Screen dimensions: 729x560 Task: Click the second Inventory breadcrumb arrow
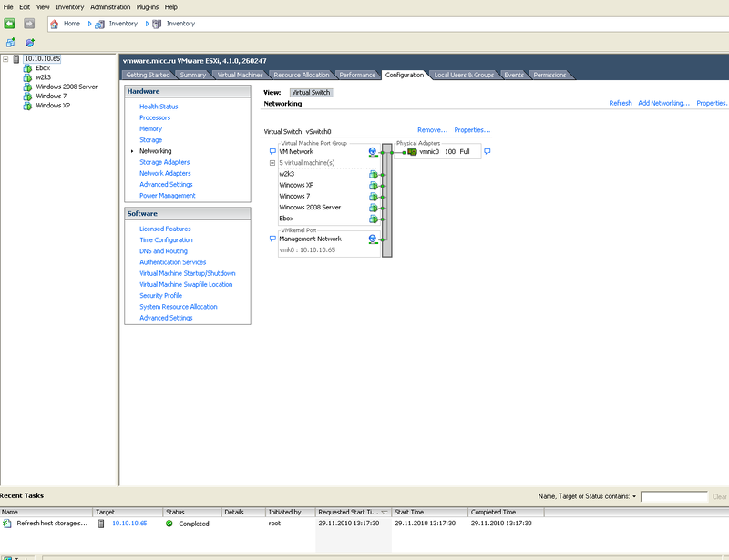pos(147,24)
